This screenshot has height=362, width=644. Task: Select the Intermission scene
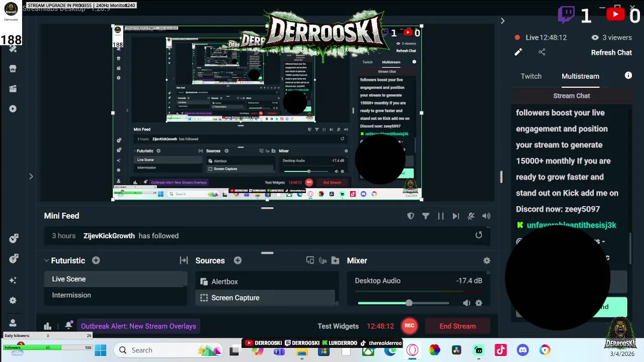point(116,295)
